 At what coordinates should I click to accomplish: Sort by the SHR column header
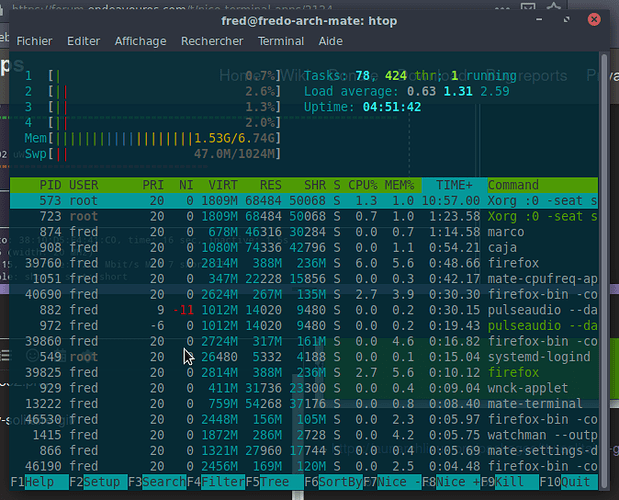coord(315,185)
